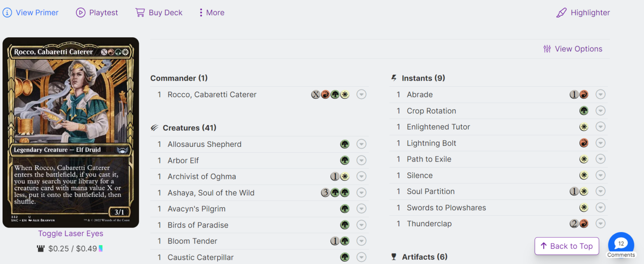Open the More three-dot menu

[x=201, y=13]
